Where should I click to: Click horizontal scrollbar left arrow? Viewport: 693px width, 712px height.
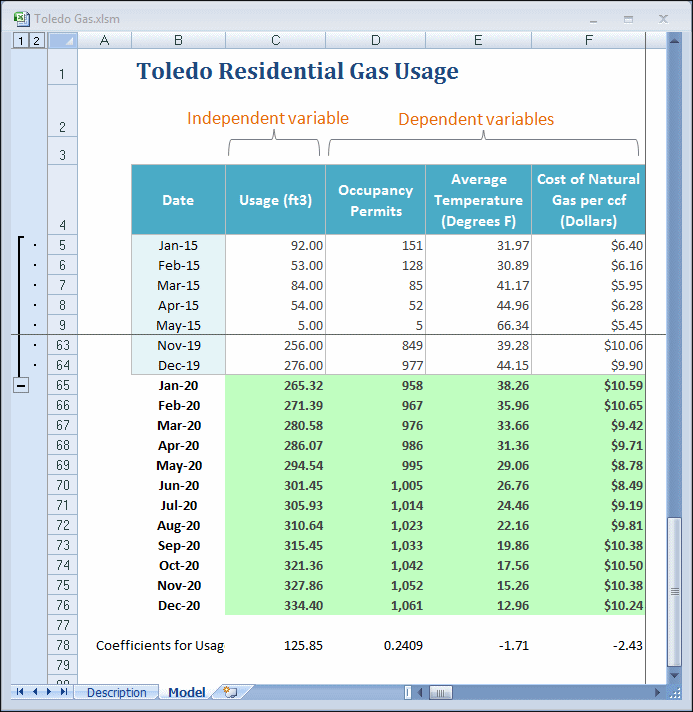click(421, 692)
